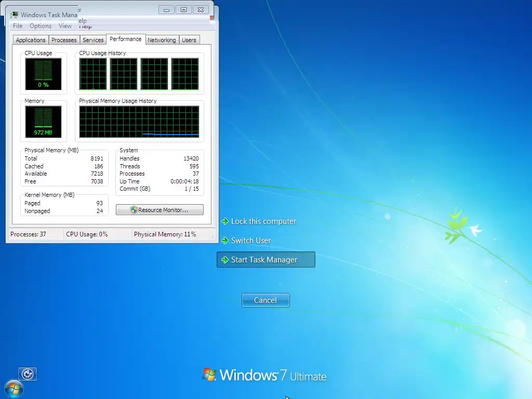
Task: Click the Available value 7218
Action: (x=97, y=174)
